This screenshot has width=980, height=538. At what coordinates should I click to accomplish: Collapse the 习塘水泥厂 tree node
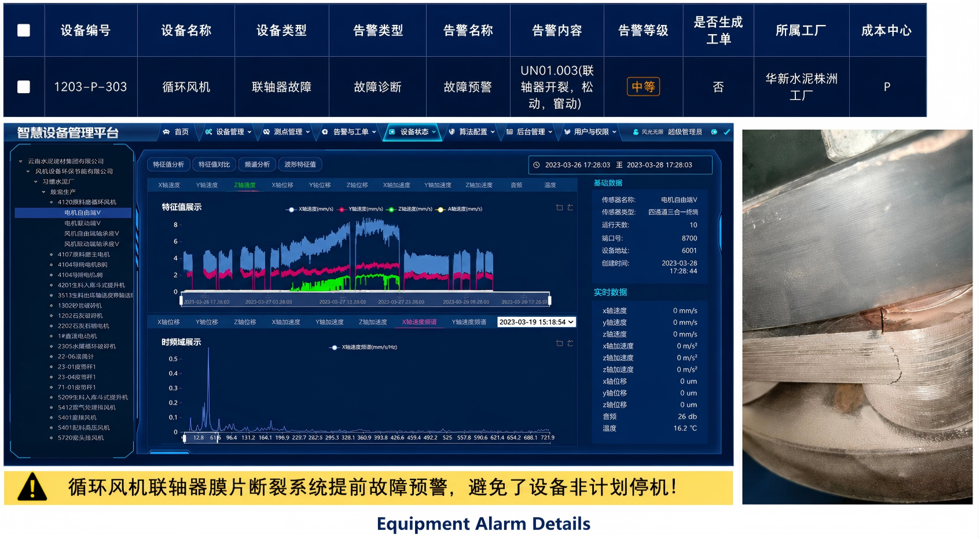pyautogui.click(x=35, y=182)
